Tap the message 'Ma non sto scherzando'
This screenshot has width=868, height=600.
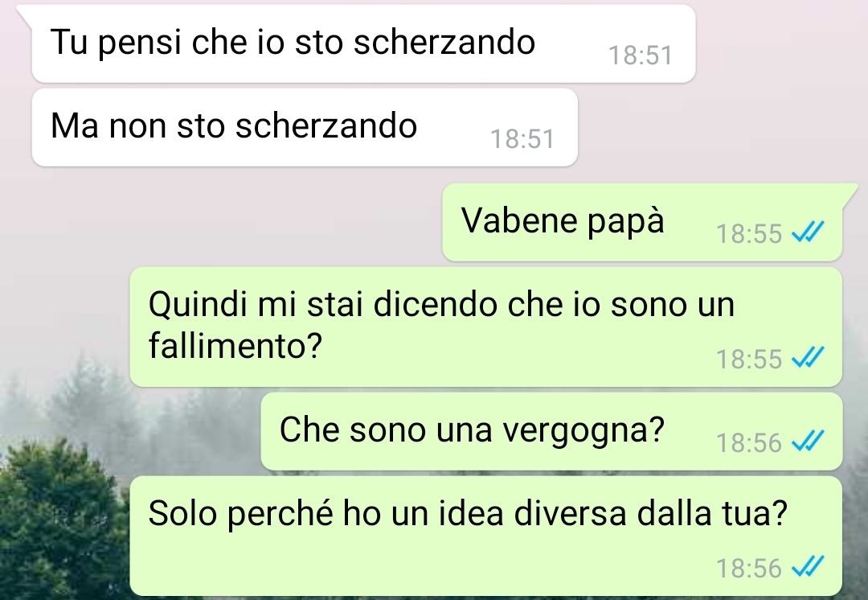tap(305, 127)
